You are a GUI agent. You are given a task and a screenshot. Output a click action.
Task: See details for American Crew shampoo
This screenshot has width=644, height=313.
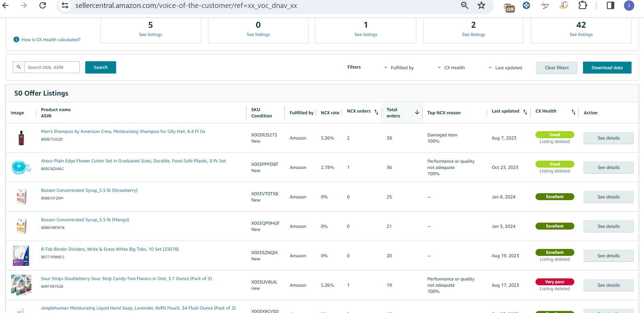(609, 138)
